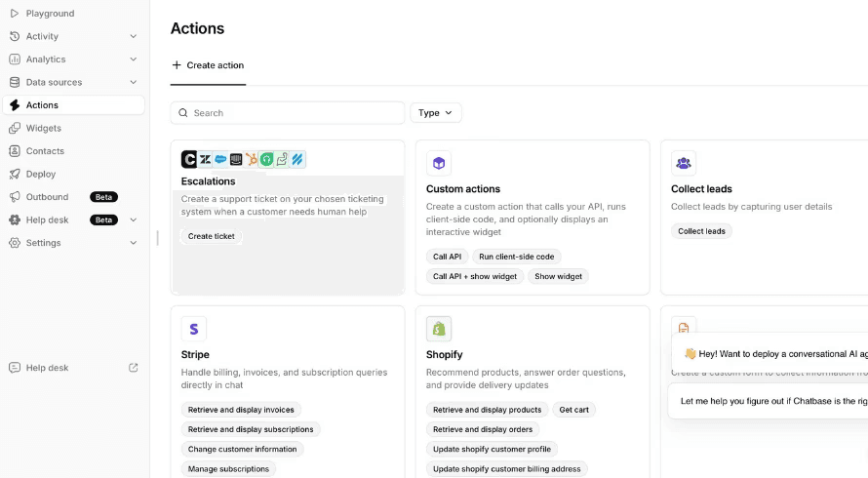Expand the Analytics section chevron
868x478 pixels.
134,60
